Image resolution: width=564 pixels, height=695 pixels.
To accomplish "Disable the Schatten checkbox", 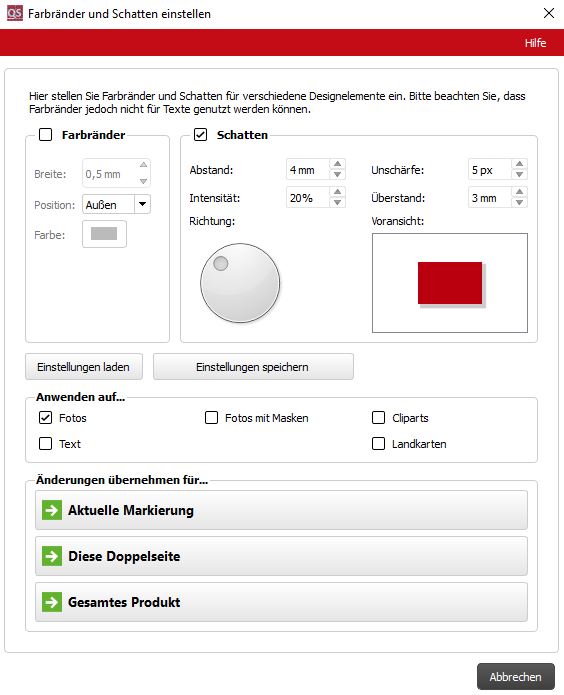I will coord(200,135).
